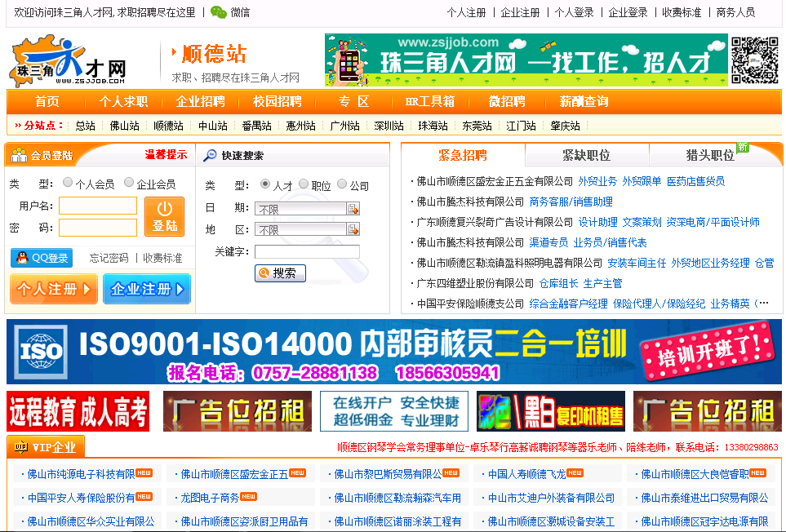Click the 复印机租售 ad banner

(551, 411)
